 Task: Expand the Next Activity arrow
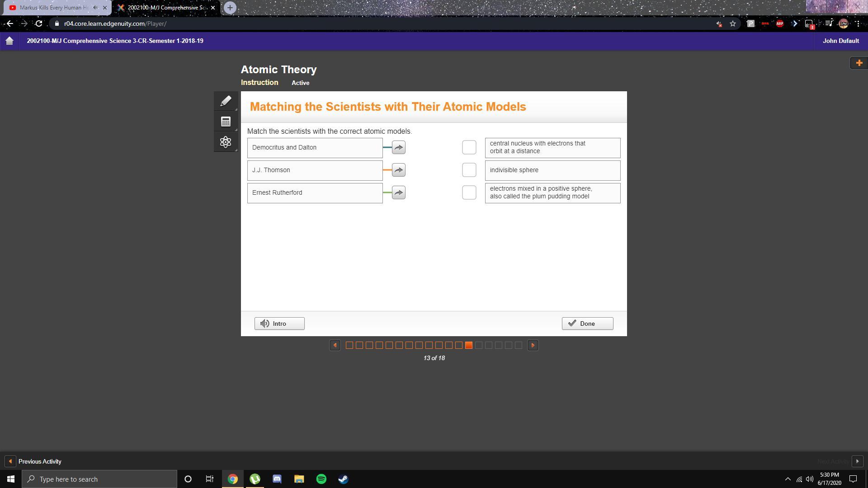point(857,461)
